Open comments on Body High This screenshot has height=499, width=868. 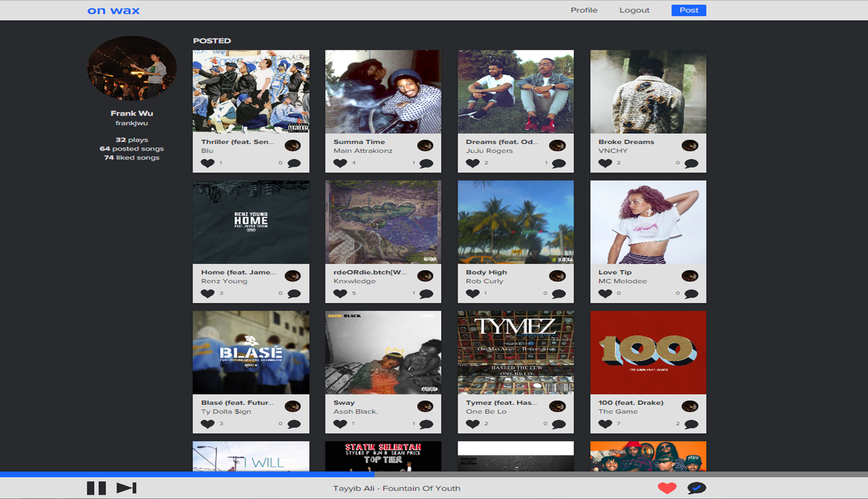click(x=559, y=294)
